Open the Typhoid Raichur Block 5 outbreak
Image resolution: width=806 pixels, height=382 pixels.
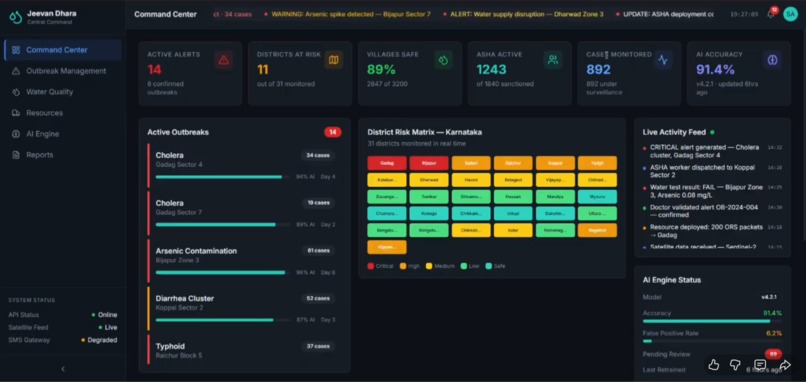pyautogui.click(x=244, y=350)
